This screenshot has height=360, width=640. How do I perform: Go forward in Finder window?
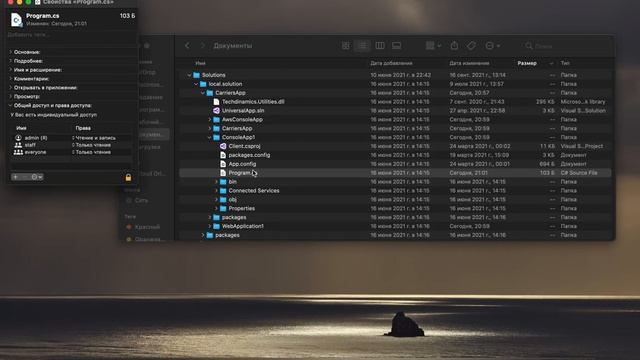(x=202, y=46)
